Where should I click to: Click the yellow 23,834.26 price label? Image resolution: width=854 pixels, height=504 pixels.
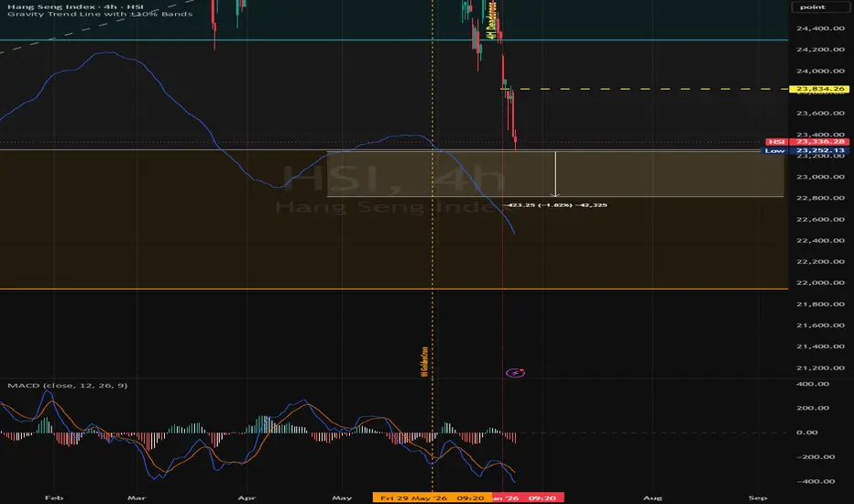(820, 89)
